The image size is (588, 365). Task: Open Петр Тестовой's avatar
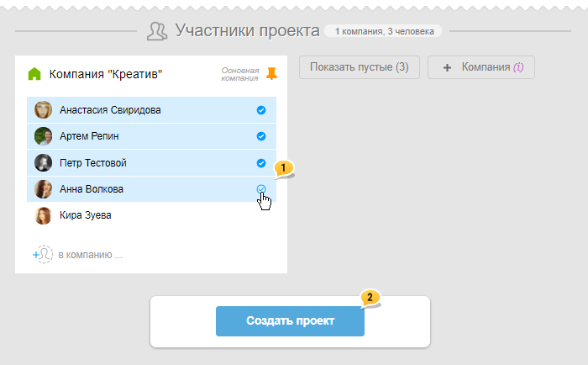(x=43, y=163)
